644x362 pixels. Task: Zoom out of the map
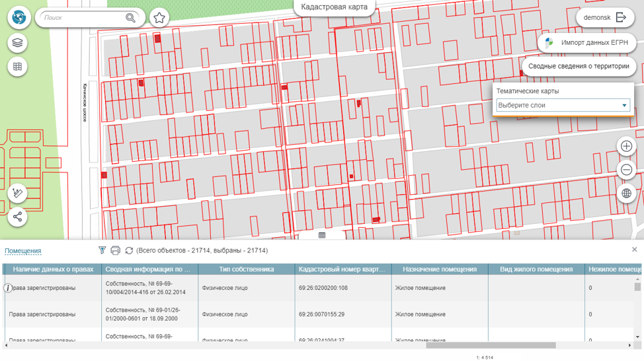pyautogui.click(x=626, y=170)
